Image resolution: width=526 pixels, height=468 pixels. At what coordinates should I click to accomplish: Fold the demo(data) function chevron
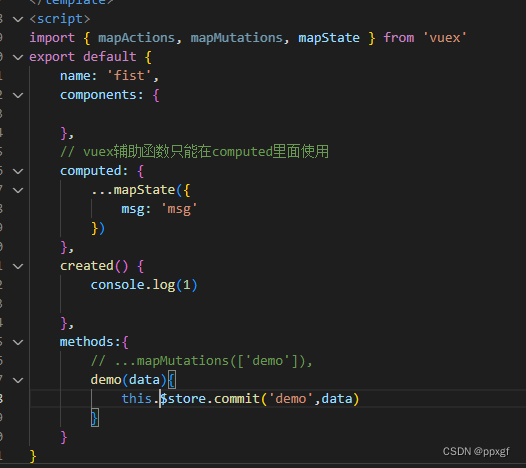(18, 380)
